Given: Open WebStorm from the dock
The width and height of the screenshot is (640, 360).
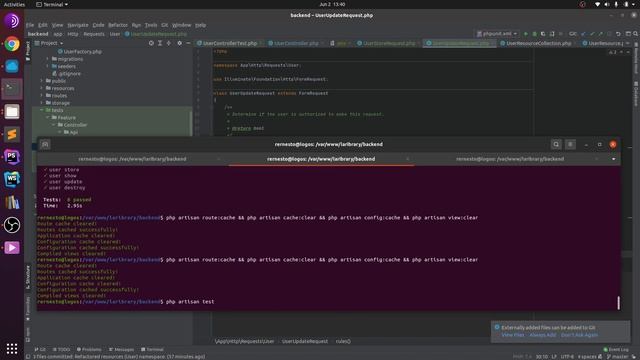Looking at the screenshot, I should [12, 180].
